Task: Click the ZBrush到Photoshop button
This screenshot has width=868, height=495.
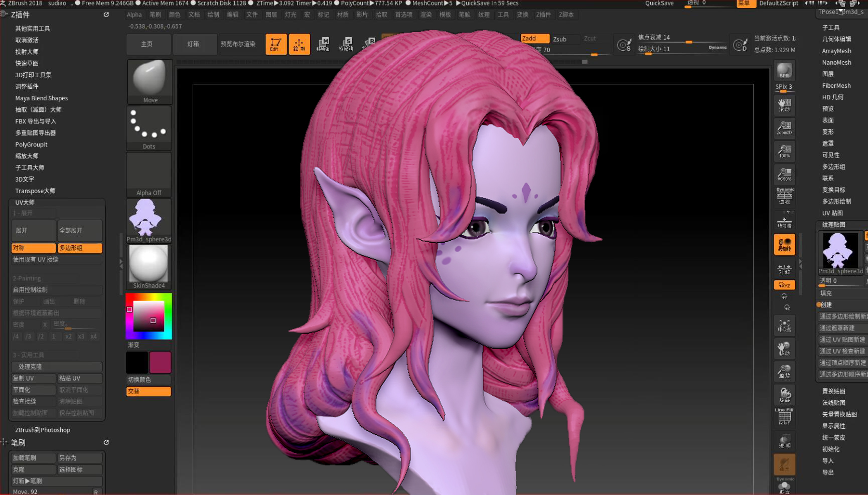Action: point(42,429)
